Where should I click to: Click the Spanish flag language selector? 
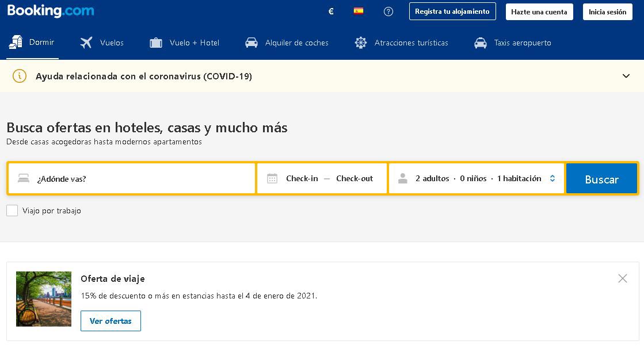pos(359,10)
